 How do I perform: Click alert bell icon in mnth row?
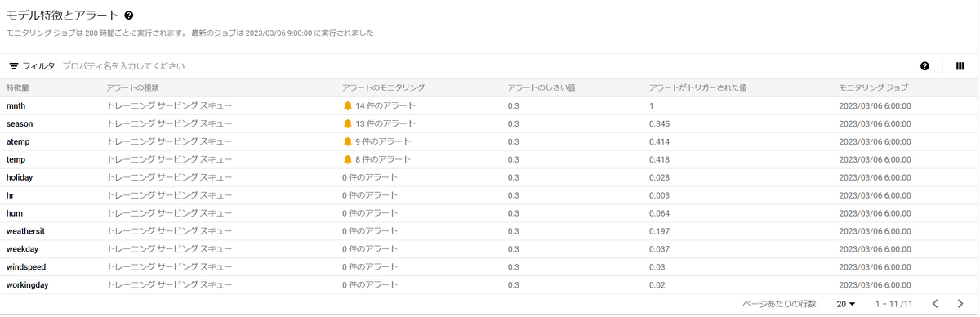pyautogui.click(x=348, y=106)
